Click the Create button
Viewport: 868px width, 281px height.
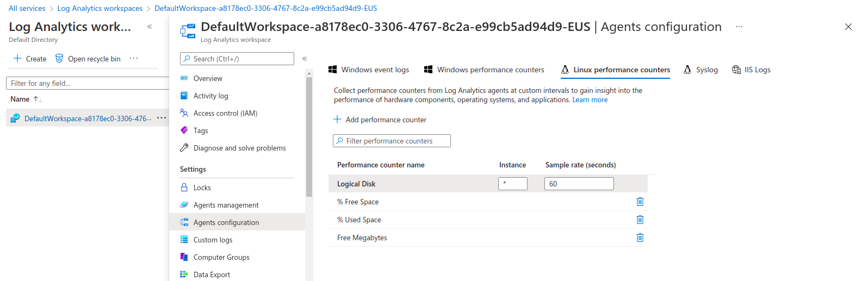coord(30,59)
